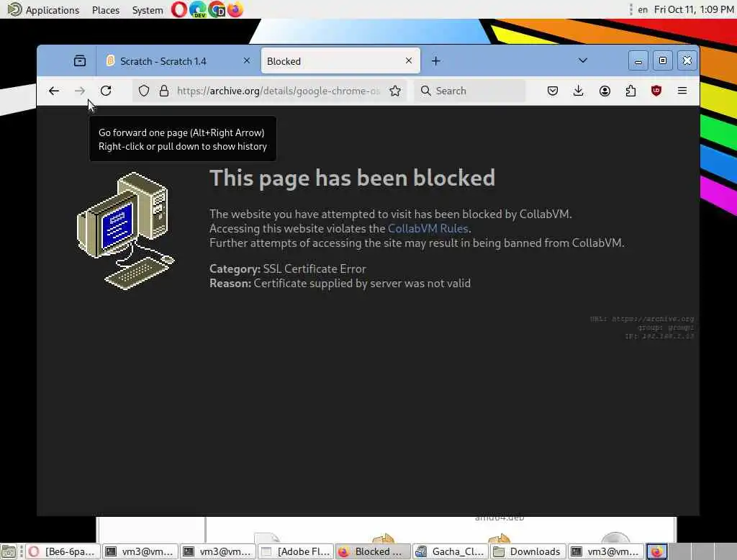The width and height of the screenshot is (737, 560).
Task: Switch to Adobe Fl... taskbar window
Action: pyautogui.click(x=296, y=551)
